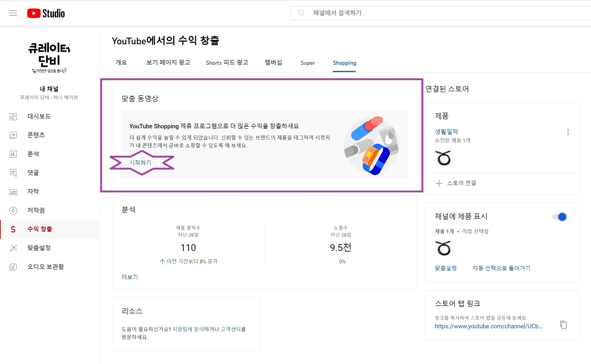Select the Shopping tab

pos(344,63)
